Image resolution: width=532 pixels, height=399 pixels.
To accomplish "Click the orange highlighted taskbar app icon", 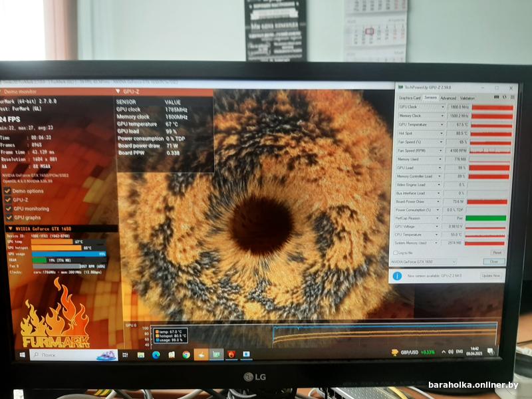I will pos(201,355).
